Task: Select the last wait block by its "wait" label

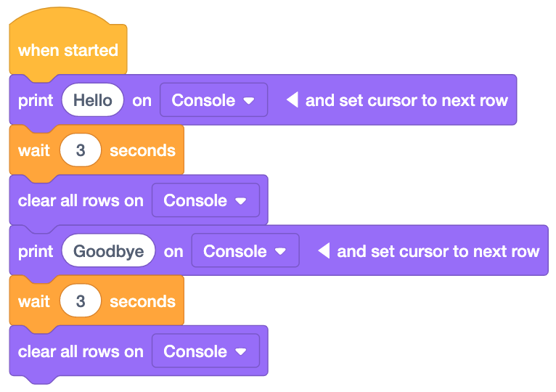Action: (33, 301)
